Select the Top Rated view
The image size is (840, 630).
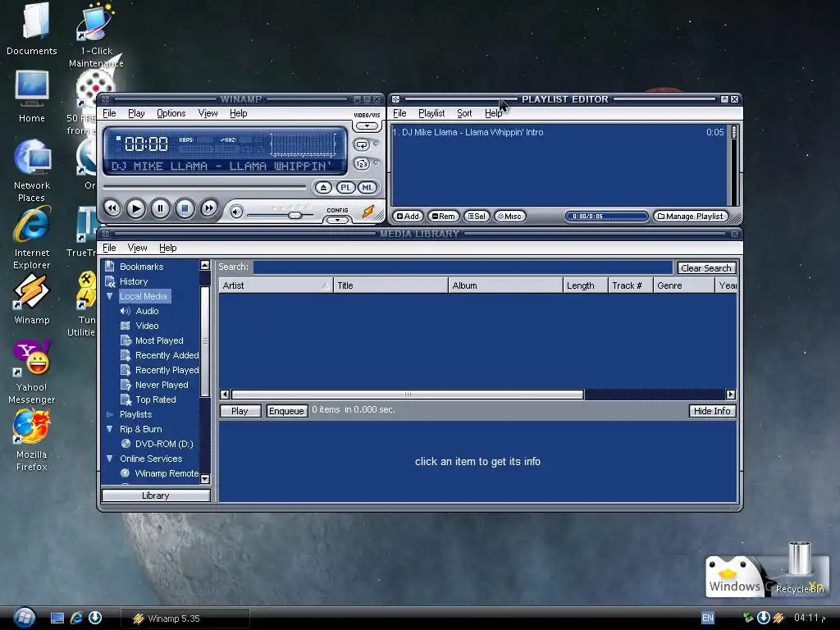[x=155, y=399]
